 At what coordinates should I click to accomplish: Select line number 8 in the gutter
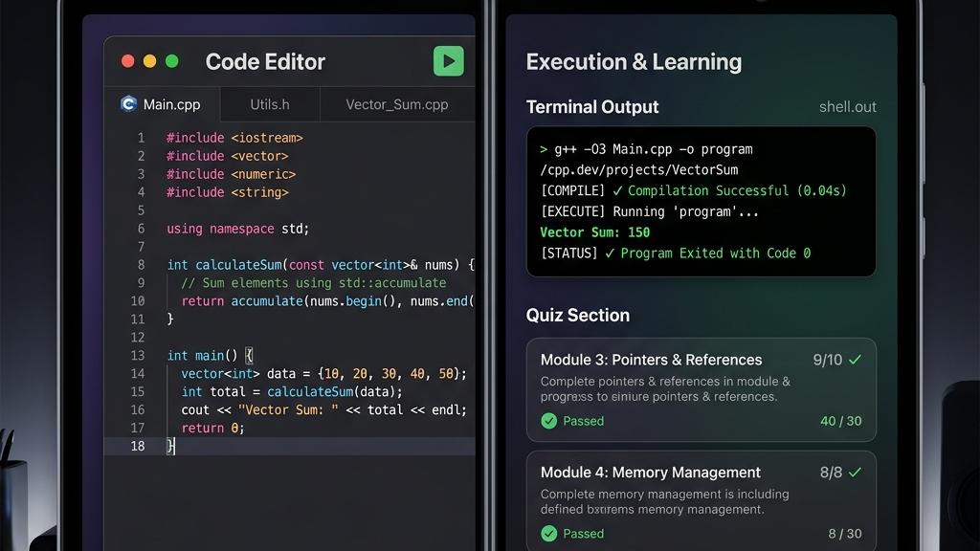coord(142,265)
